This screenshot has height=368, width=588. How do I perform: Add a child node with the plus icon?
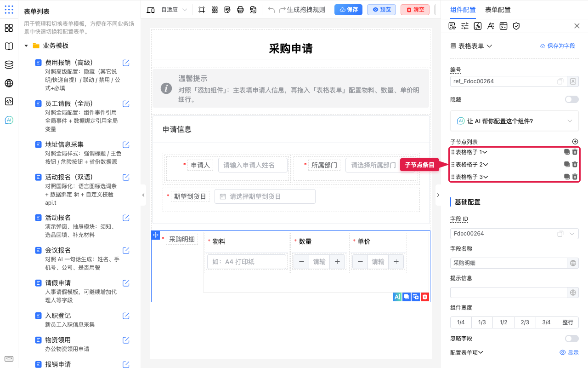575,142
